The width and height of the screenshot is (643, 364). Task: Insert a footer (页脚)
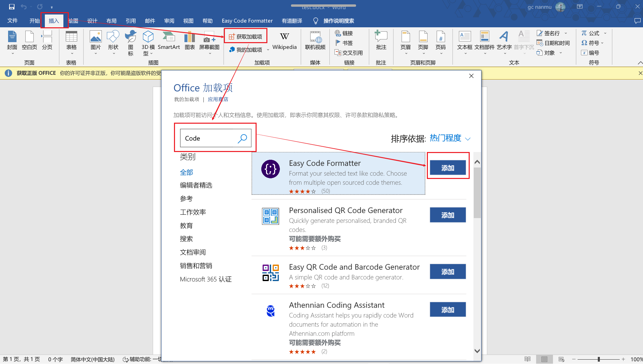coord(423,42)
